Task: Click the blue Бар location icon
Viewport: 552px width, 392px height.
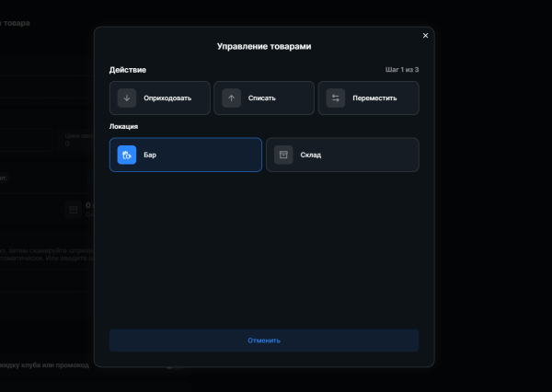Action: [127, 155]
